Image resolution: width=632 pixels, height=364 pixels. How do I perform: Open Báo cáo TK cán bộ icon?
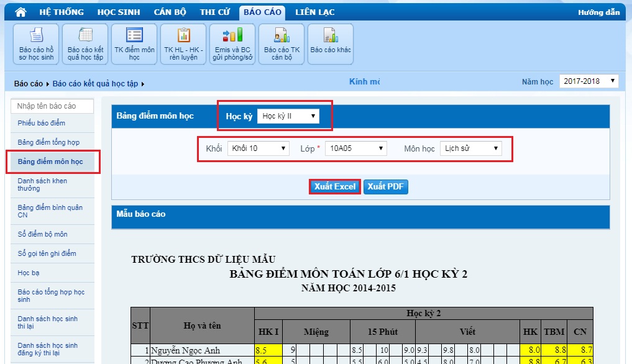[x=282, y=44]
